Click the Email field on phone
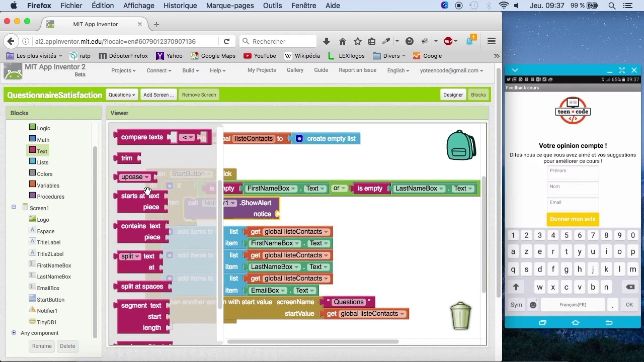This screenshot has width=644, height=362. (x=573, y=204)
